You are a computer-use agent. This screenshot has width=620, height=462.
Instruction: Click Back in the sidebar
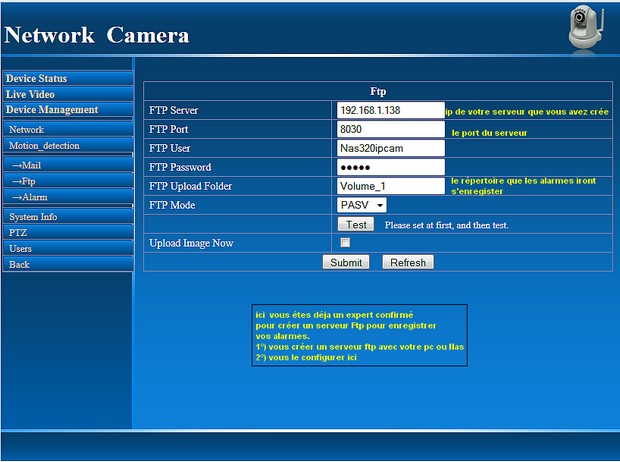pos(67,264)
